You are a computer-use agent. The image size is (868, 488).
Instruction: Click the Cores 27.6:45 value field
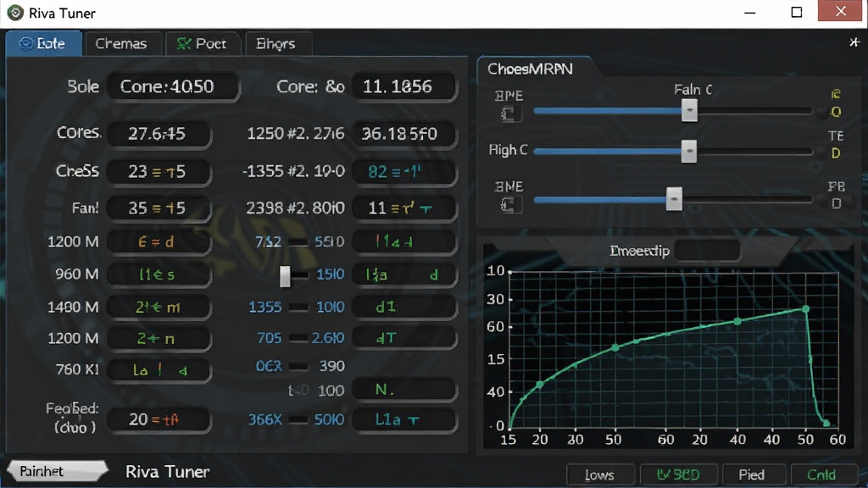[x=159, y=133]
